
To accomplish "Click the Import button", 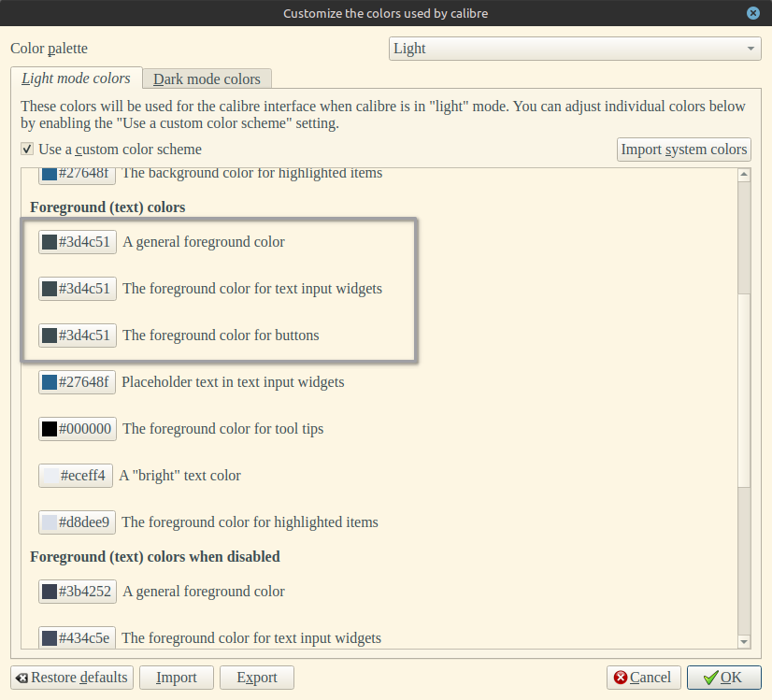I will [x=177, y=678].
